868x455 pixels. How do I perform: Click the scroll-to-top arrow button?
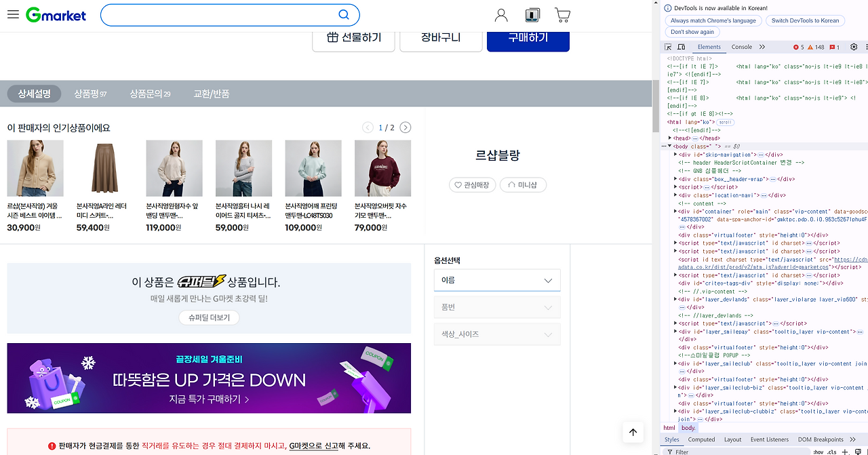tap(633, 433)
